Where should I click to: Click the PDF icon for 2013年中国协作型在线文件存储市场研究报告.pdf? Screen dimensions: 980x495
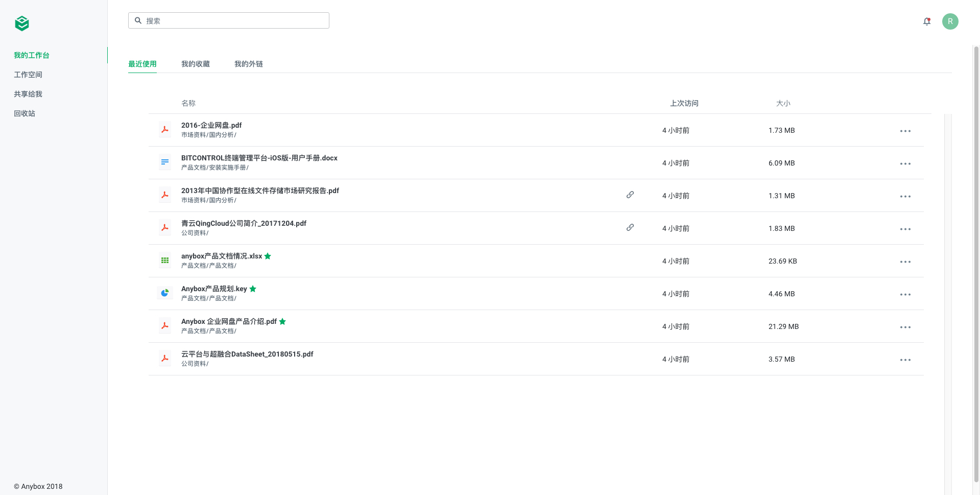165,195
